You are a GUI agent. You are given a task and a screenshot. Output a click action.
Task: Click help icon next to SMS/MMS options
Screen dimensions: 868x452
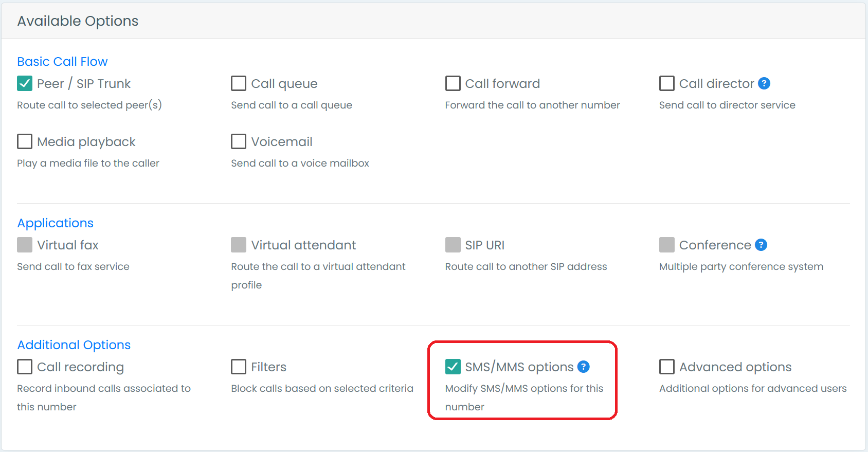[x=583, y=367]
